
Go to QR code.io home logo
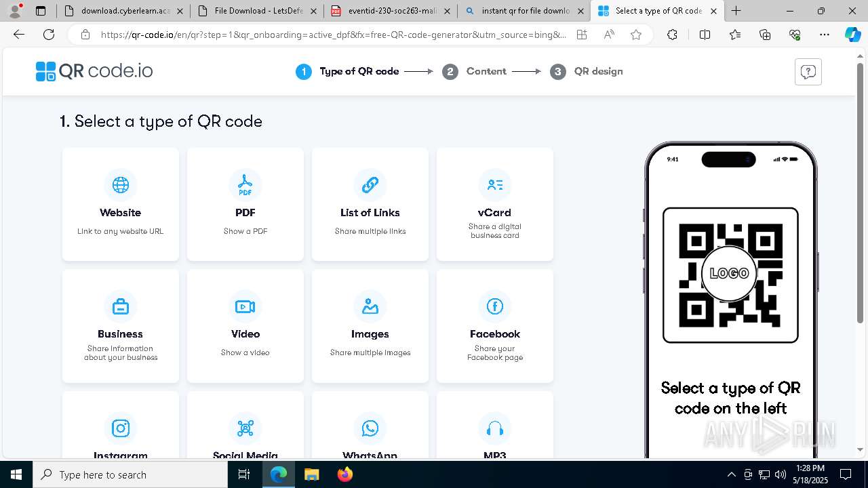point(94,71)
